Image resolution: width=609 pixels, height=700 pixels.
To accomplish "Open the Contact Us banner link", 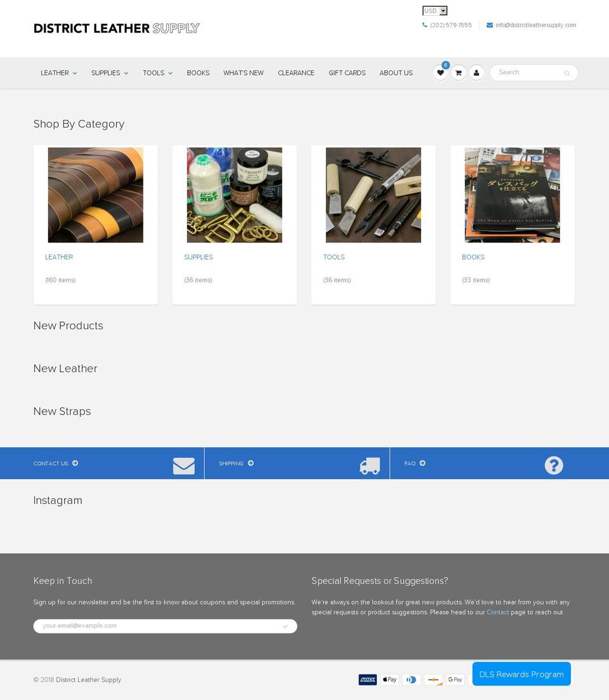I will coord(51,463).
